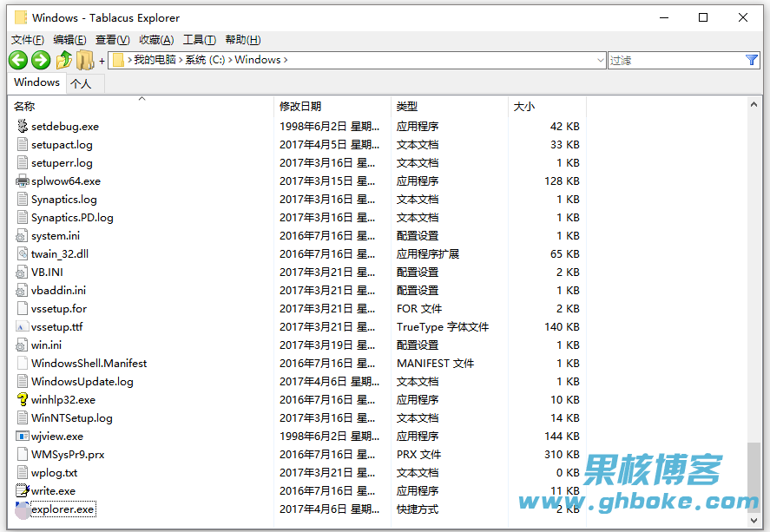
Task: Switch to the Windows tab
Action: [36, 82]
